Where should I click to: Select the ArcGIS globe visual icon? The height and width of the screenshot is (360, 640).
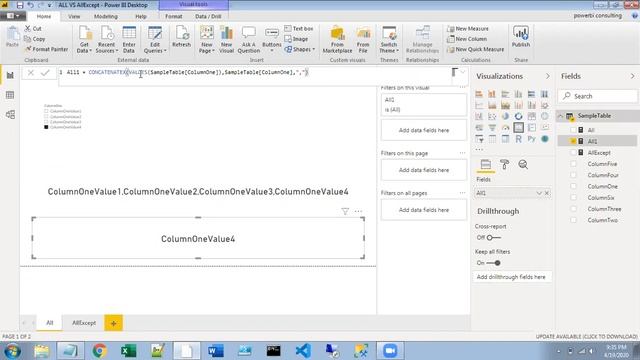[544, 139]
